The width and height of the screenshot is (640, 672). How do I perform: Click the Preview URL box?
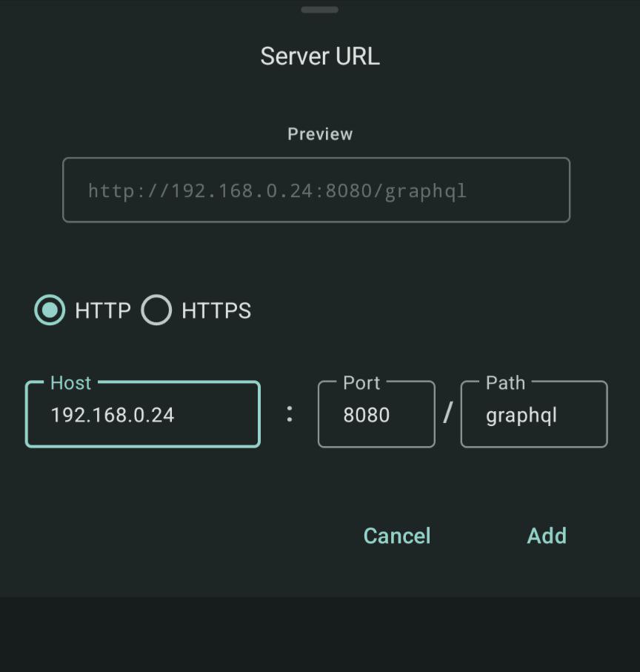[316, 190]
